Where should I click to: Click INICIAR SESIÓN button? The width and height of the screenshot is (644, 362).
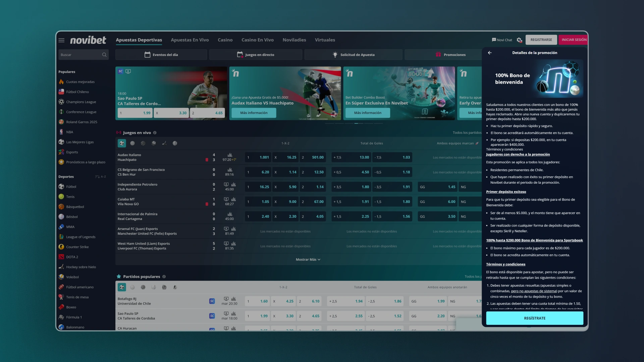tap(574, 40)
